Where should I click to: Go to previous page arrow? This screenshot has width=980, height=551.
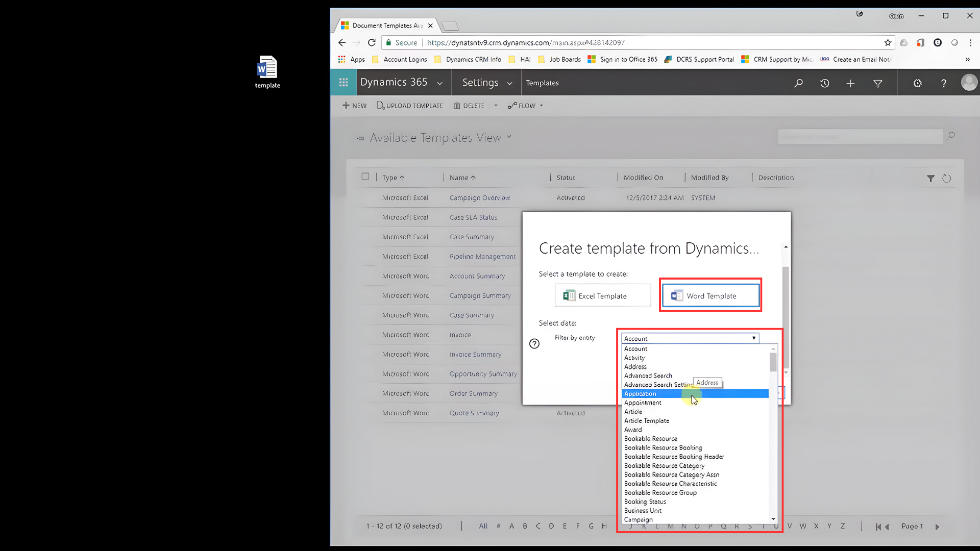[x=887, y=527]
